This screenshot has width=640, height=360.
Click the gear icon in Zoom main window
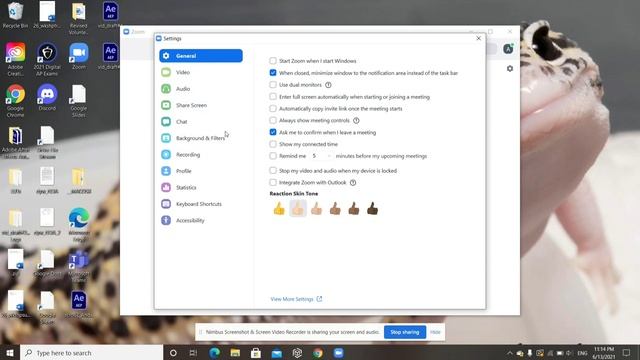pyautogui.click(x=510, y=69)
